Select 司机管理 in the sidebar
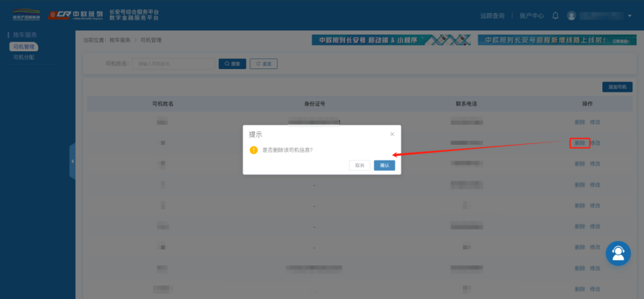The height and width of the screenshot is (299, 644). tap(24, 47)
